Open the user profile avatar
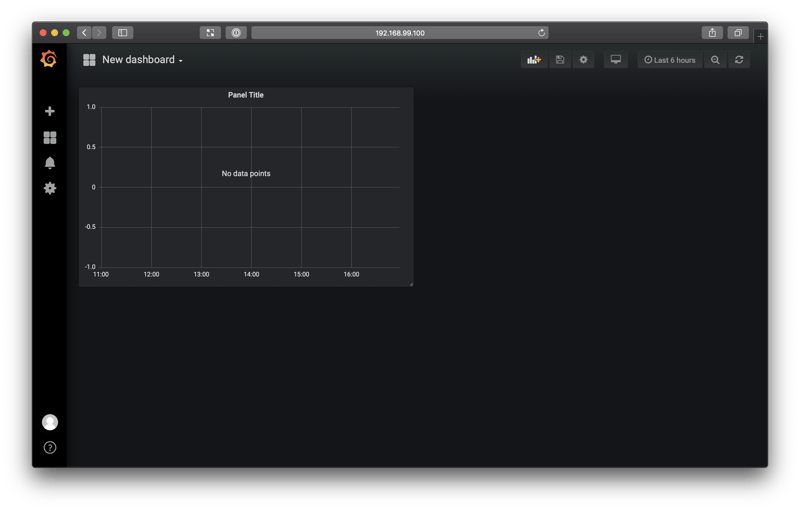Screen dimensions: 800x510 pos(49,422)
